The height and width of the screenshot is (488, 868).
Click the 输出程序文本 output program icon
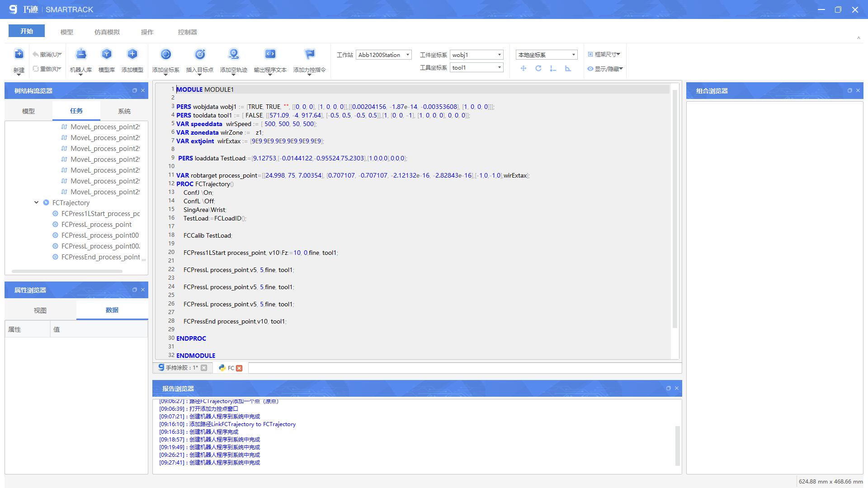click(270, 55)
